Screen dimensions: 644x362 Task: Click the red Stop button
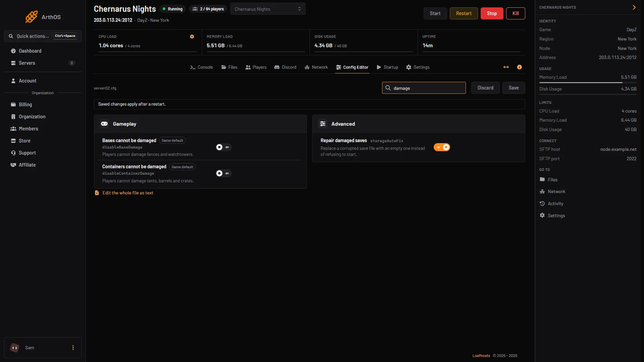492,13
